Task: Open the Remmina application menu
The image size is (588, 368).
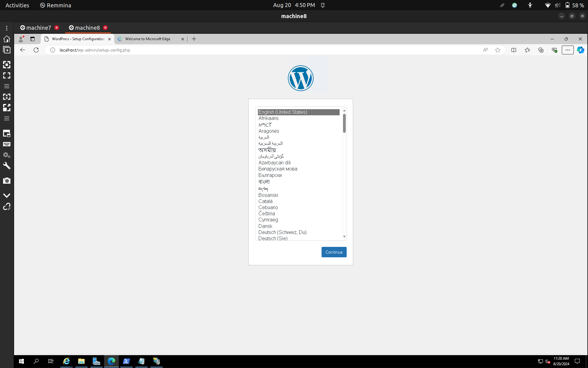Action: pyautogui.click(x=56, y=5)
